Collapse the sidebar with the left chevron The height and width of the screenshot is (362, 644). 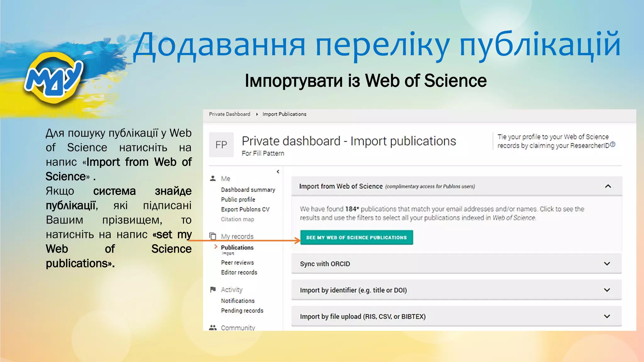point(278,172)
